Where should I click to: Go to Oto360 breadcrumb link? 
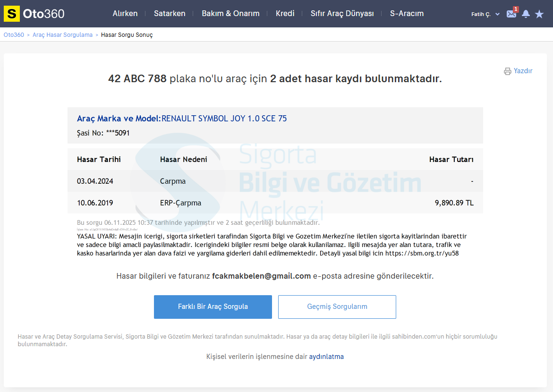click(x=14, y=35)
